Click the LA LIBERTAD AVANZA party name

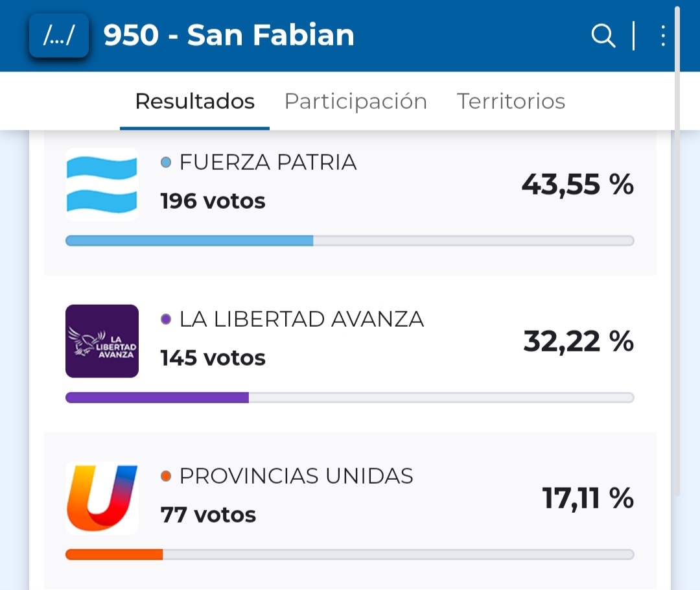click(301, 319)
